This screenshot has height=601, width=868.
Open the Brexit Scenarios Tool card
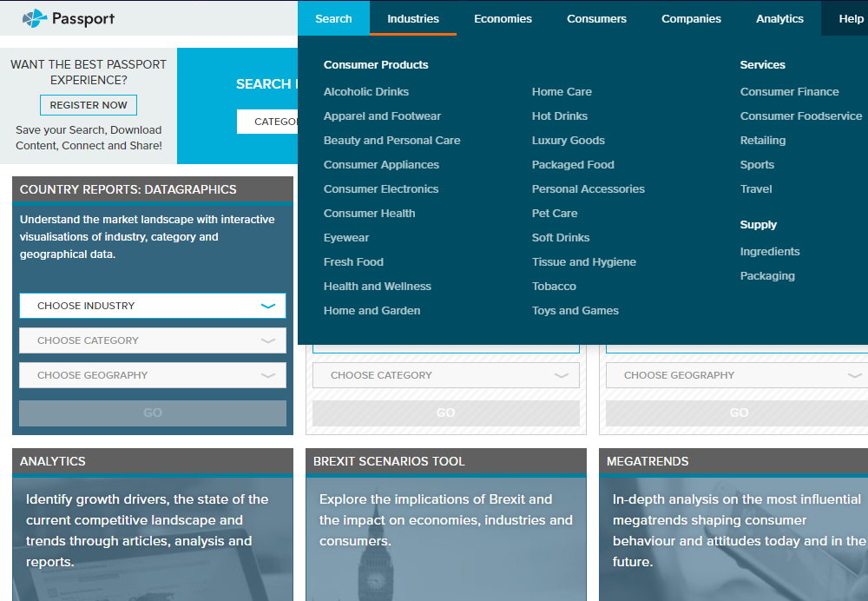446,525
